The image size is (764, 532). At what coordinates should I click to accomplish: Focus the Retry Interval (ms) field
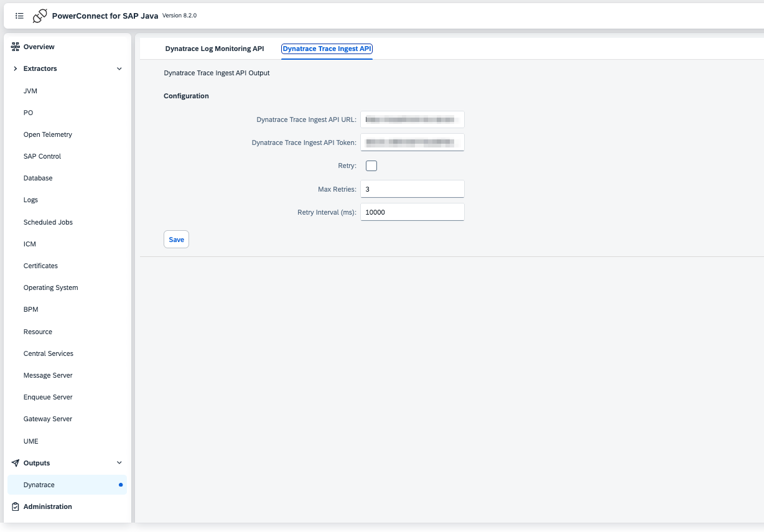(412, 212)
